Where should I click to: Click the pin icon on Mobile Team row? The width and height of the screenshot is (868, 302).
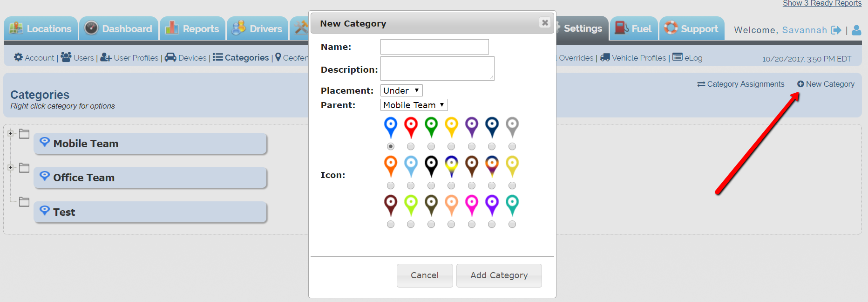tap(45, 142)
